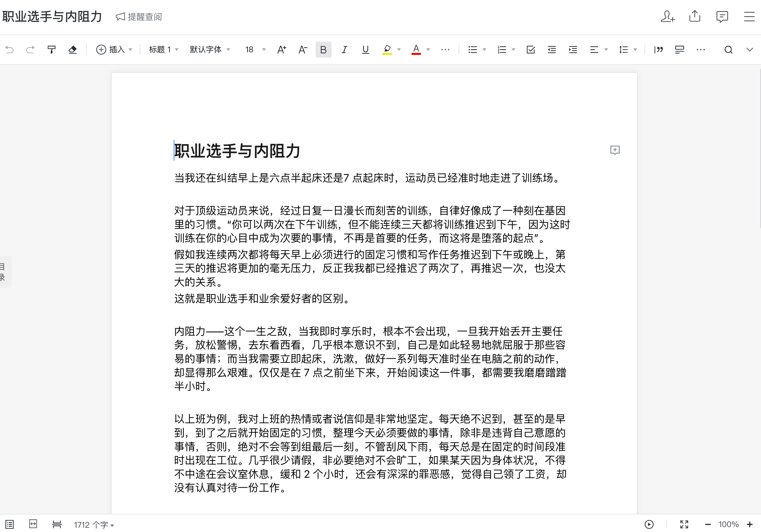The width and height of the screenshot is (761, 532).
Task: Activate the format painter tool
Action: tap(51, 50)
